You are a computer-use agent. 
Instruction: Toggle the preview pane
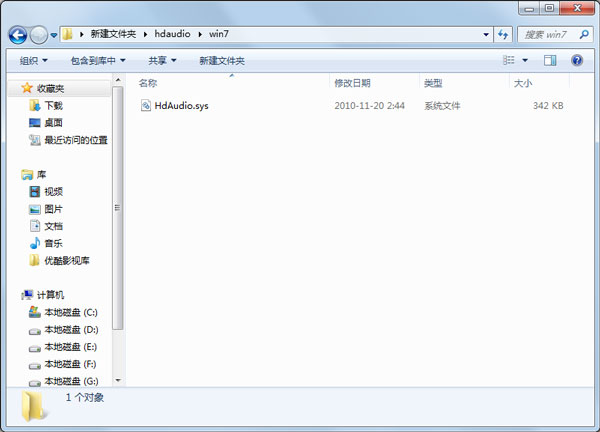tap(550, 60)
